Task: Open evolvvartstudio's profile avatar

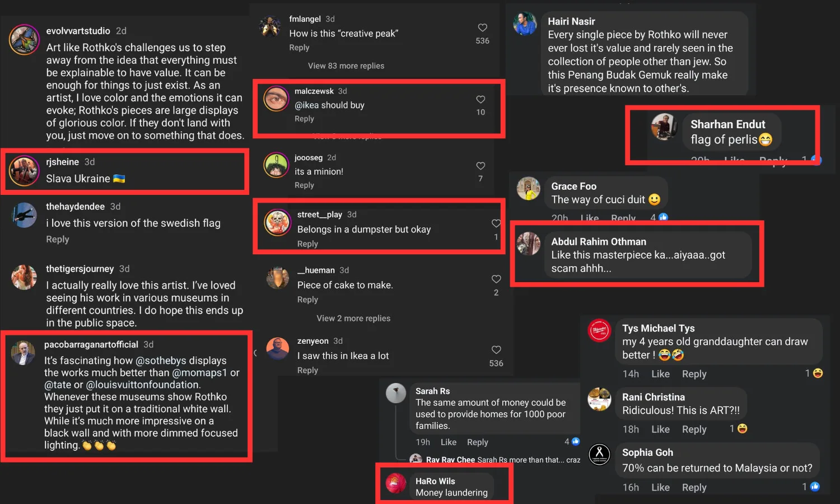Action: coord(24,40)
